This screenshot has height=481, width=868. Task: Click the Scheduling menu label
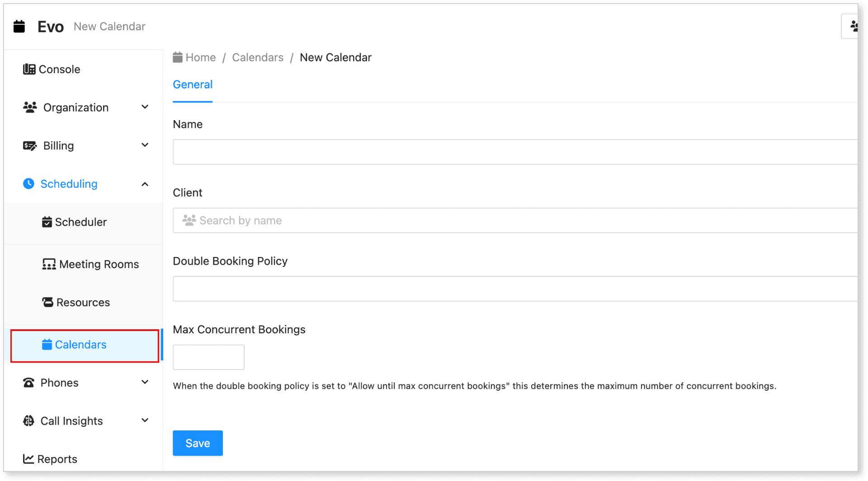(x=69, y=184)
